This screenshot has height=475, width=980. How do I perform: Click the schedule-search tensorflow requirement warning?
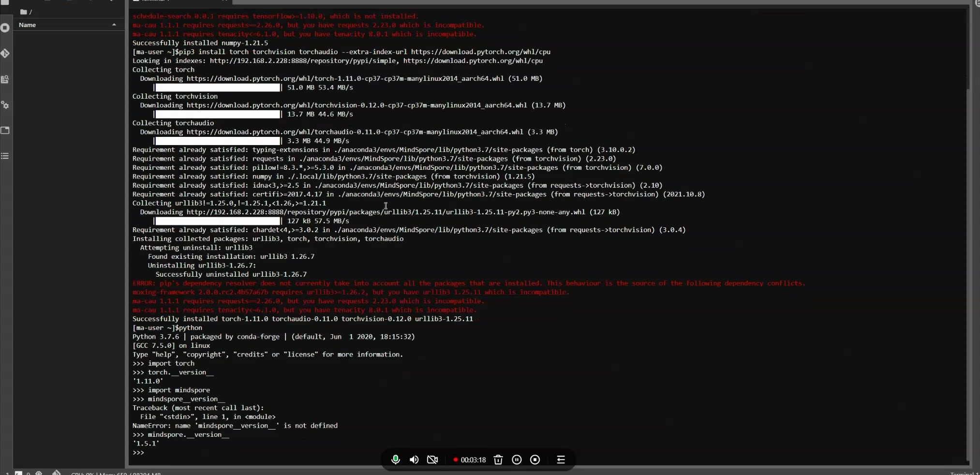pyautogui.click(x=276, y=16)
